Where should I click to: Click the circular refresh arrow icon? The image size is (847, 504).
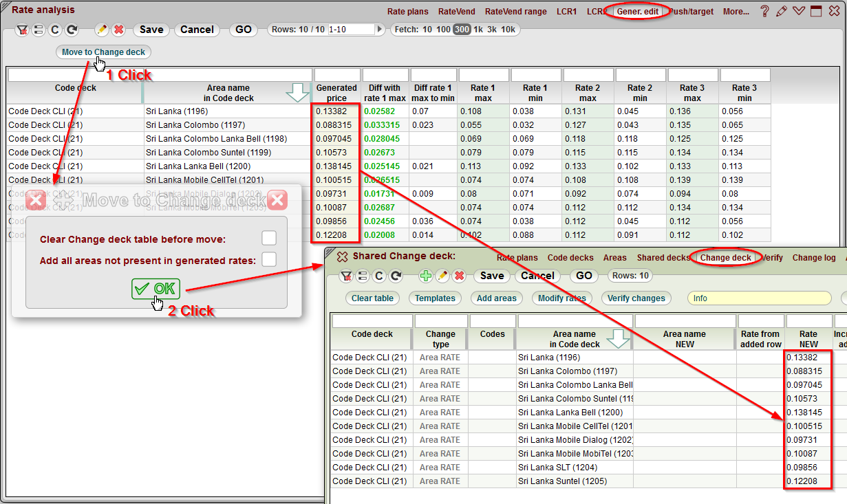[x=71, y=30]
